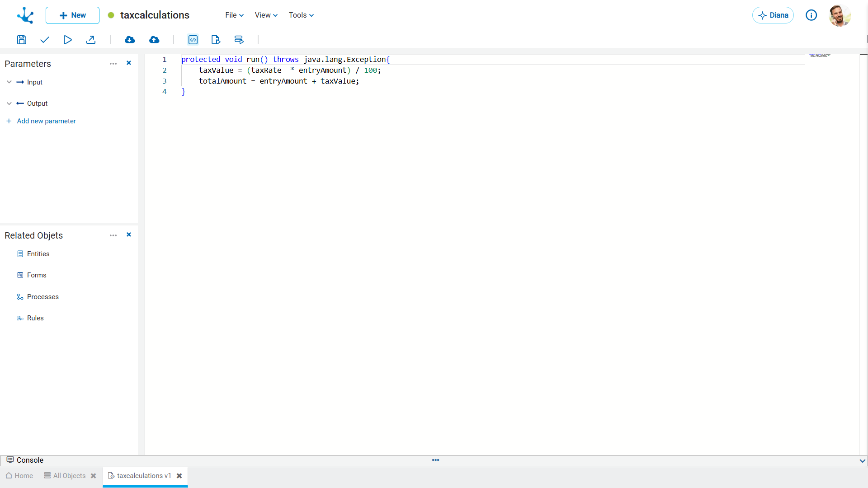
Task: Open the info circle icon
Action: (x=811, y=15)
